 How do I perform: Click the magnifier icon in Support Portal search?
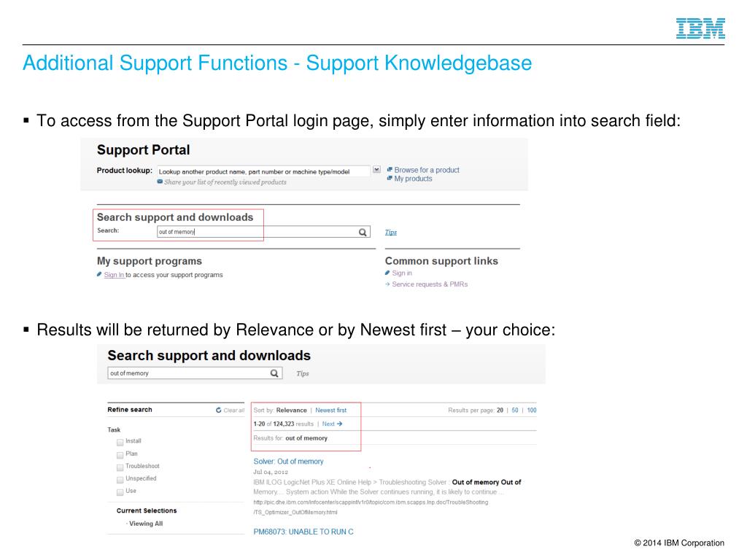coord(363,232)
